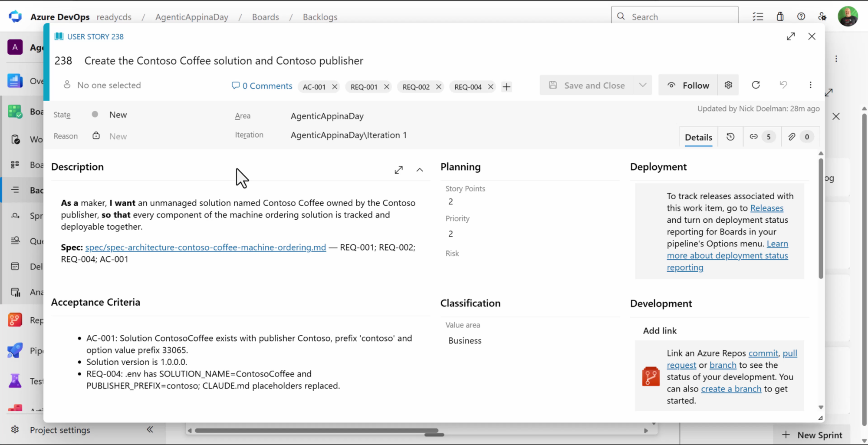
Task: Add a new tag with plus icon
Action: (x=506, y=87)
